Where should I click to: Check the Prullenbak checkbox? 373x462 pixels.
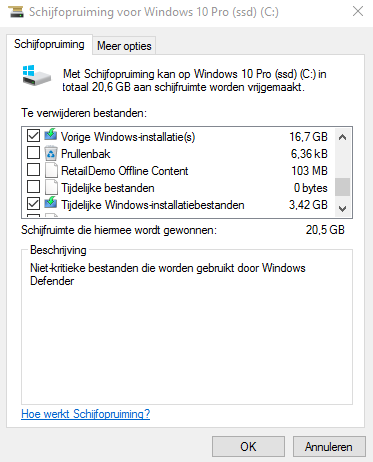pyautogui.click(x=33, y=153)
